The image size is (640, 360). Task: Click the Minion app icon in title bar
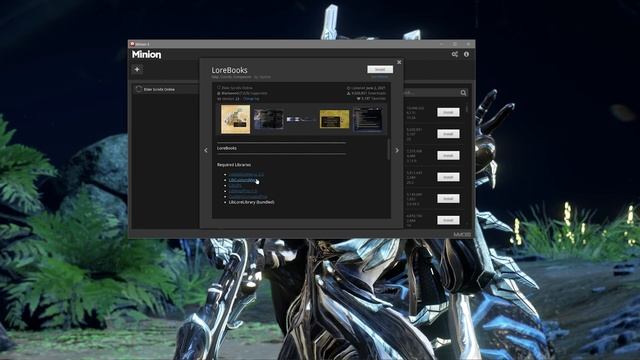point(132,44)
